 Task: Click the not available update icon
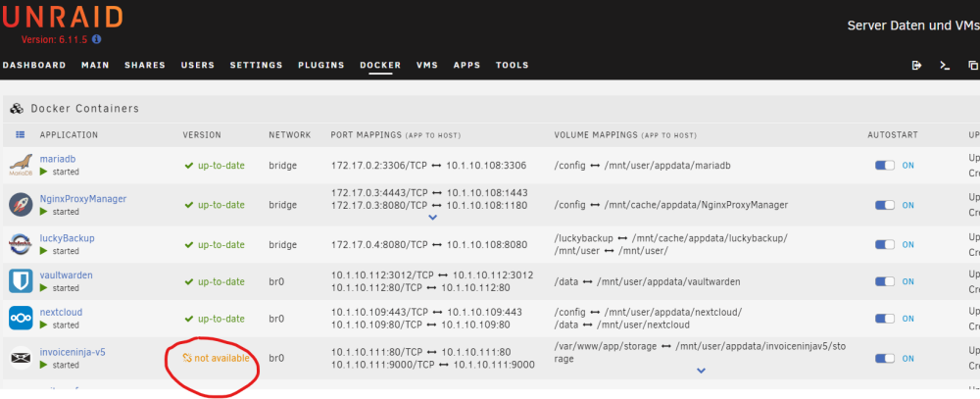187,358
